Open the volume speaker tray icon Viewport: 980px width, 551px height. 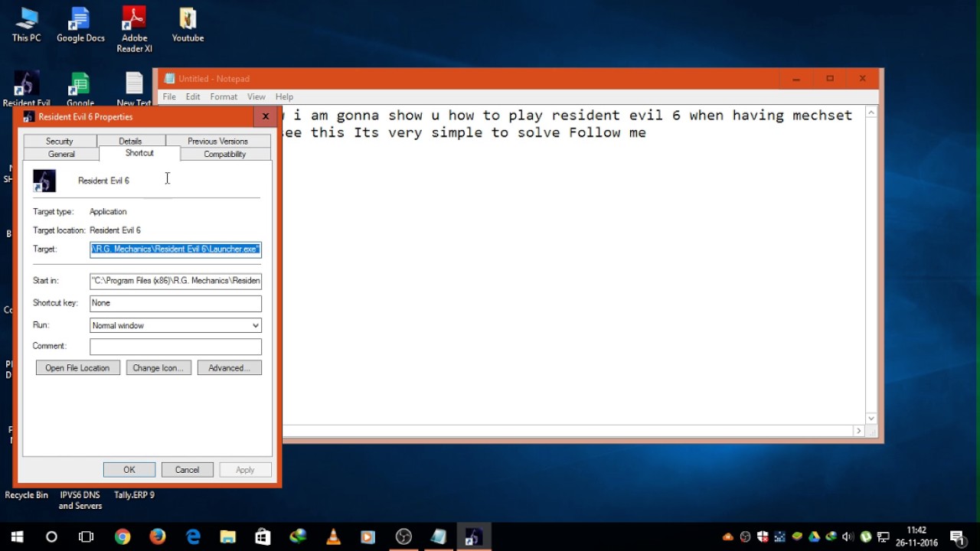(848, 536)
